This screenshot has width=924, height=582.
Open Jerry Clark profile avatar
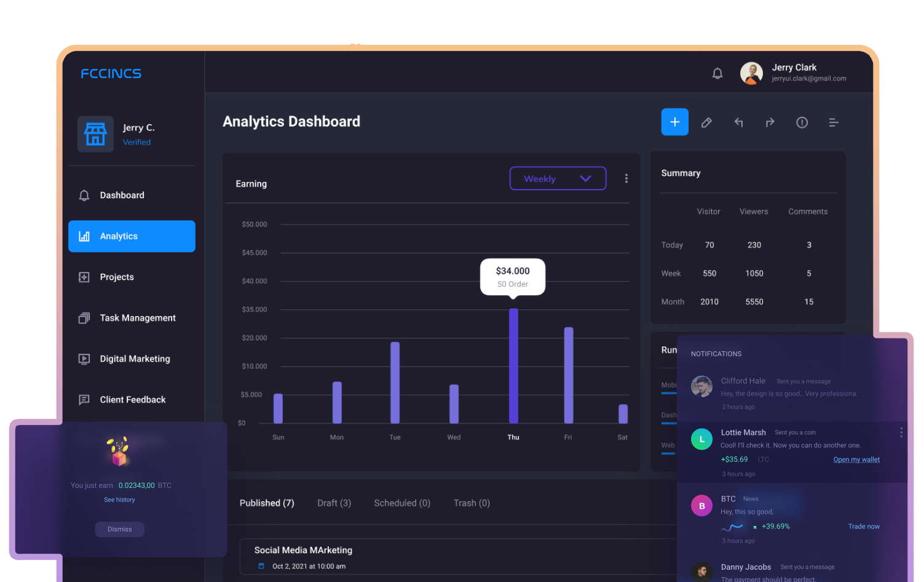[x=751, y=73]
